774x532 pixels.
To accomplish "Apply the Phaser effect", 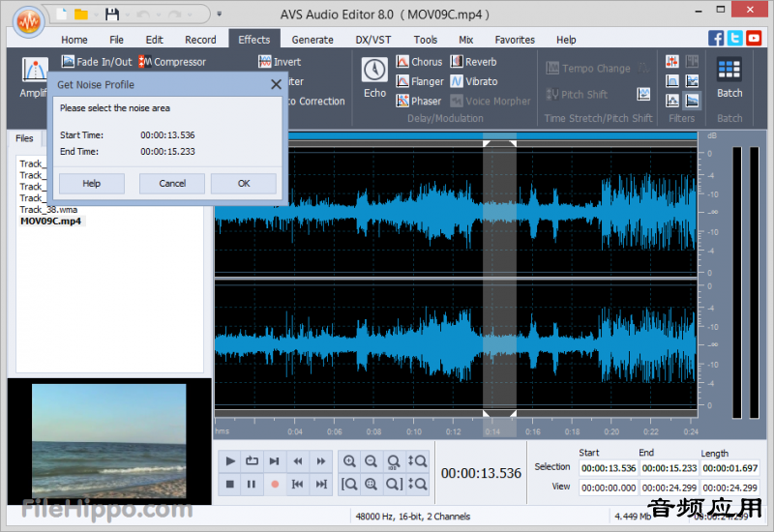I will (419, 102).
